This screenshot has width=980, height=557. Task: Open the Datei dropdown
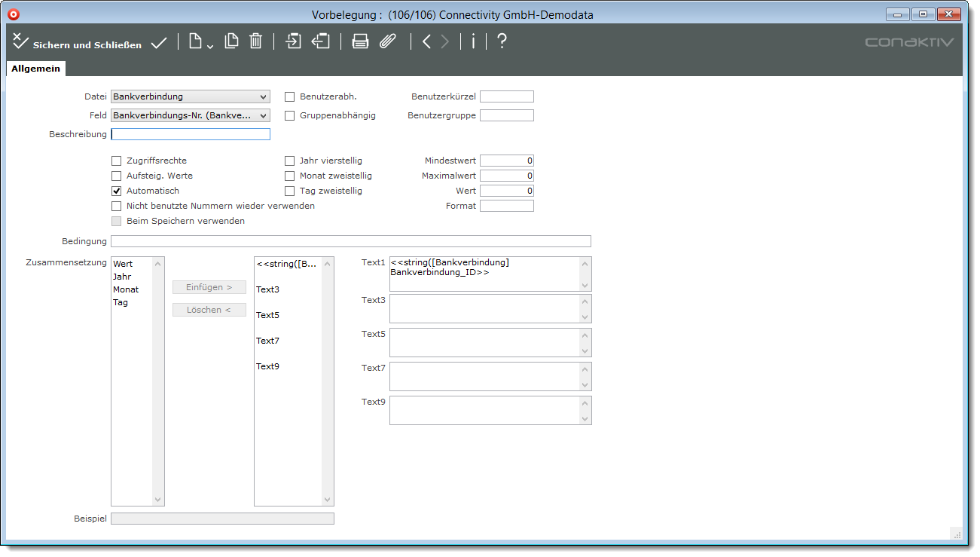pyautogui.click(x=190, y=96)
